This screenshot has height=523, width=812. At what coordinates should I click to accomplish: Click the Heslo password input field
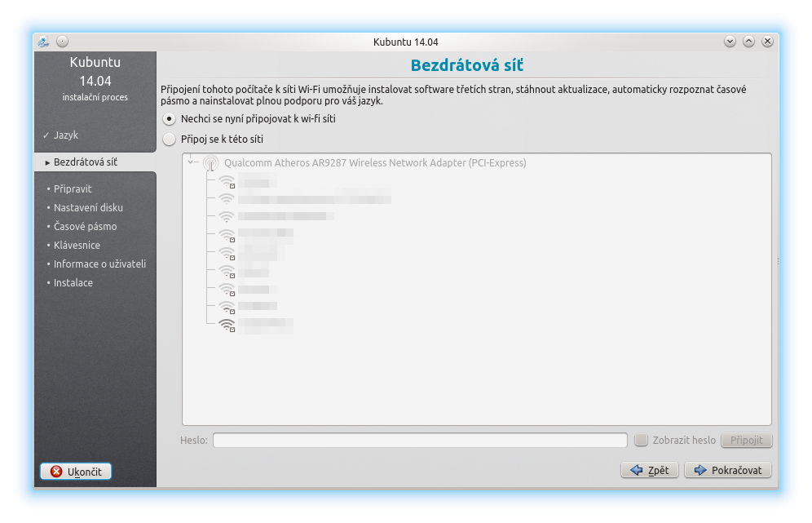pos(420,440)
